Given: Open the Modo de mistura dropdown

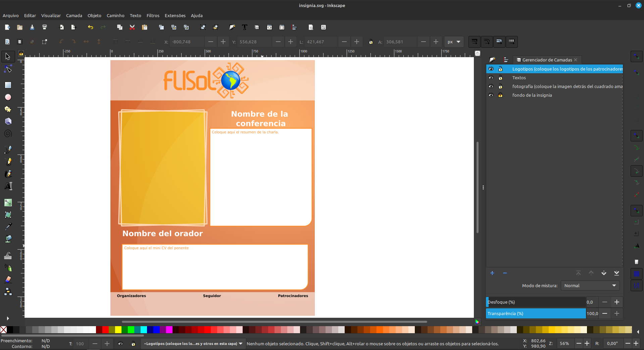Looking at the screenshot, I should click(590, 286).
